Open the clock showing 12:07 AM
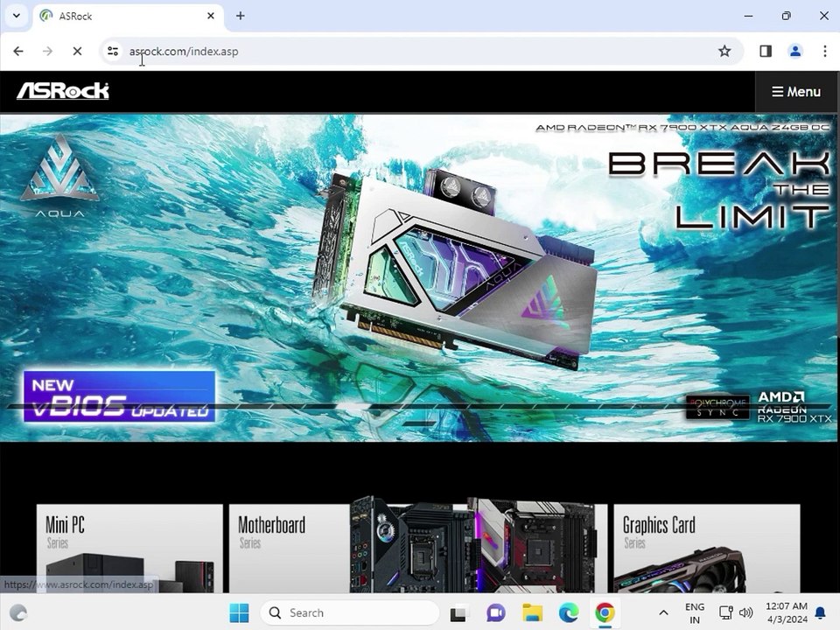Viewport: 840px width, 630px height. (787, 612)
